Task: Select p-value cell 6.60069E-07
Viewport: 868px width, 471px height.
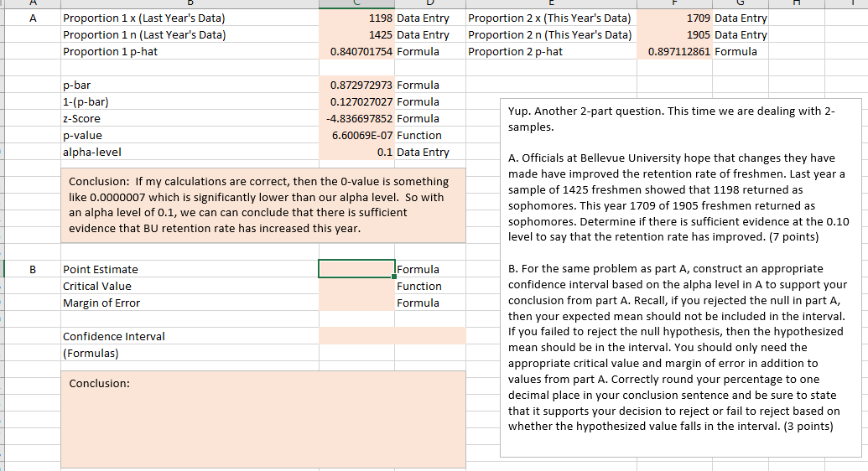Action: tap(356, 135)
